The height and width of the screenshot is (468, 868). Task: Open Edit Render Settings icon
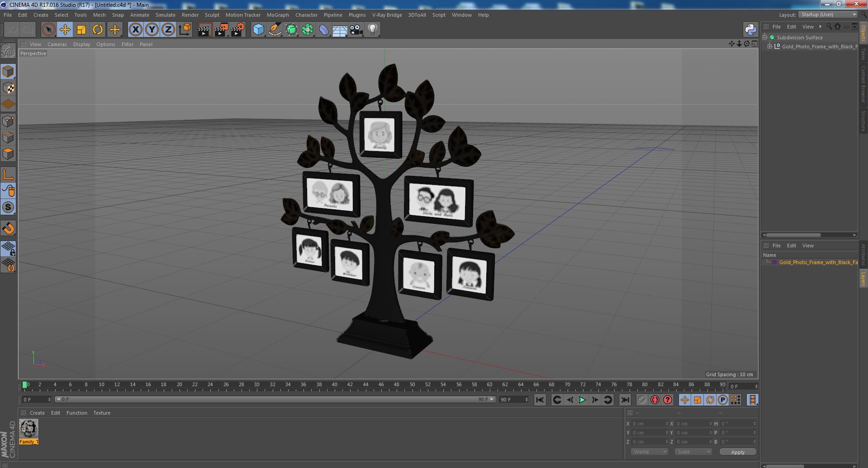[237, 30]
